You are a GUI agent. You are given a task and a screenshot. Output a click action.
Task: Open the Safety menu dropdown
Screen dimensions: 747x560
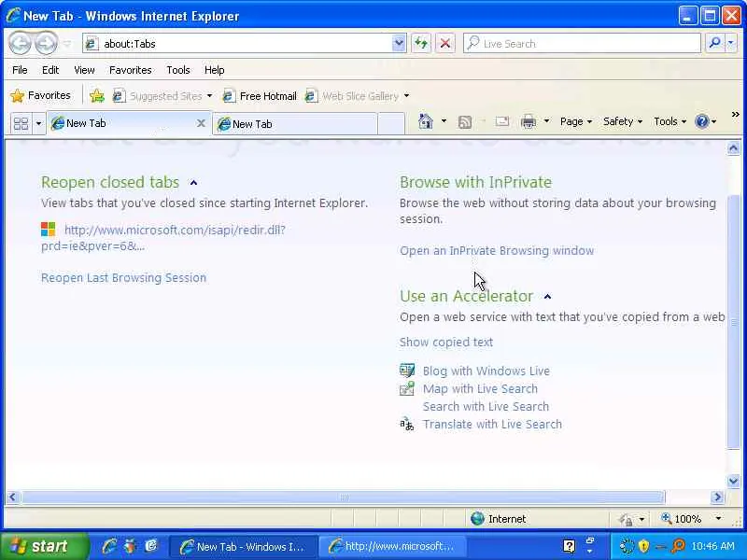(623, 122)
